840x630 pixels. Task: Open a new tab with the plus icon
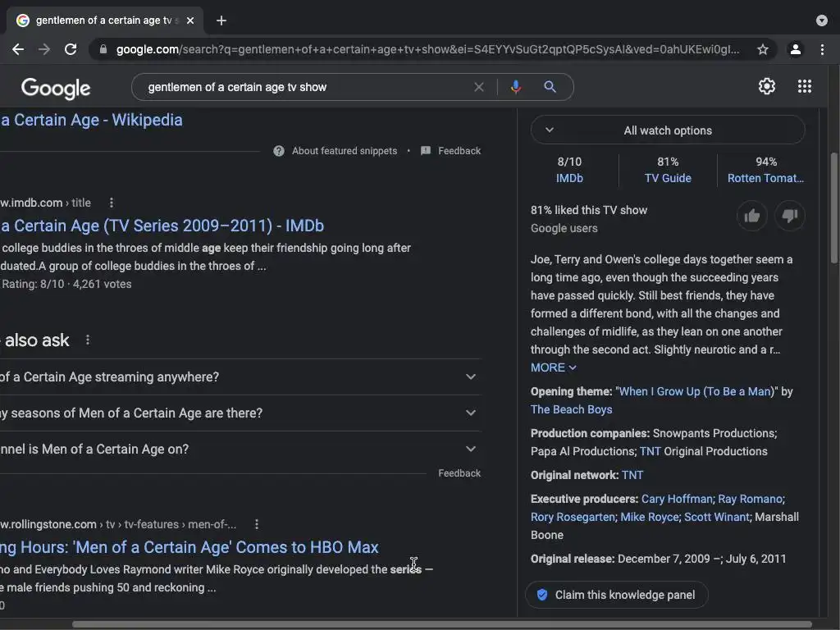click(221, 21)
